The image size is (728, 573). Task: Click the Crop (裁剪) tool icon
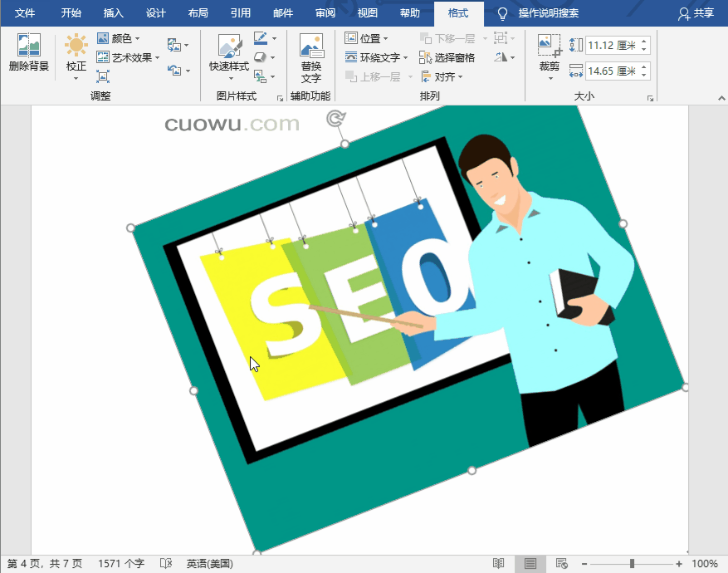550,46
